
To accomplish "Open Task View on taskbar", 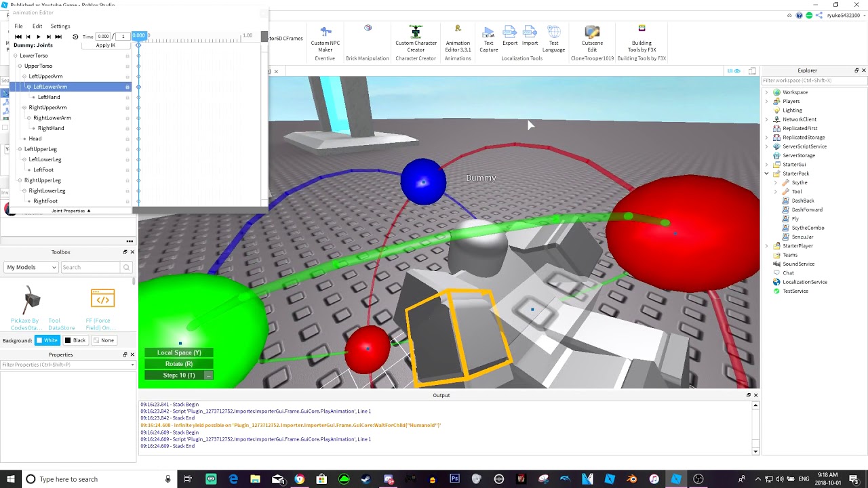I will (188, 479).
